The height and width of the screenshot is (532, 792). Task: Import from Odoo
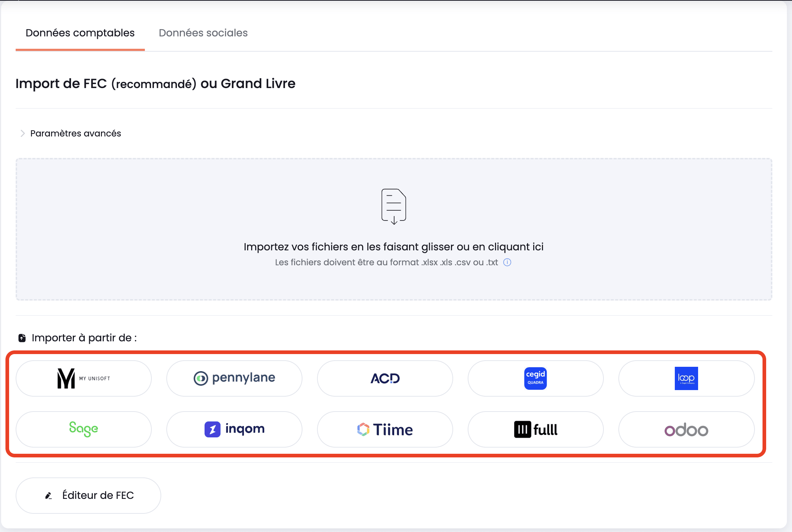(686, 429)
